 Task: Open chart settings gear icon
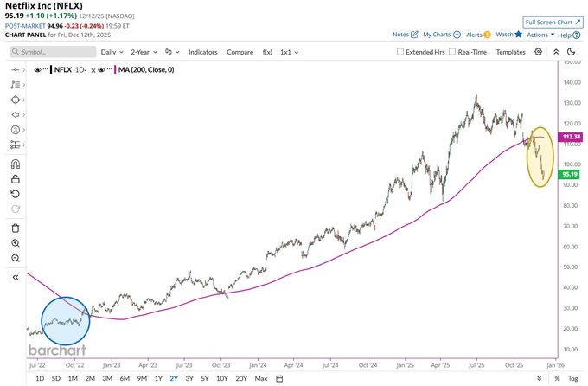click(x=538, y=52)
